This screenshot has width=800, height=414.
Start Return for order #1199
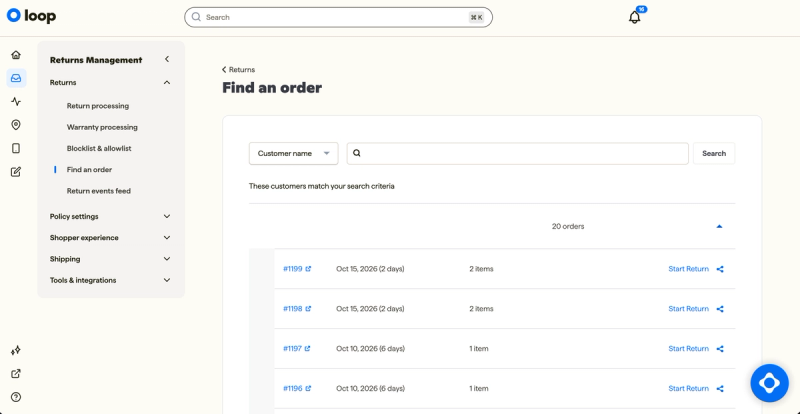[x=688, y=269]
